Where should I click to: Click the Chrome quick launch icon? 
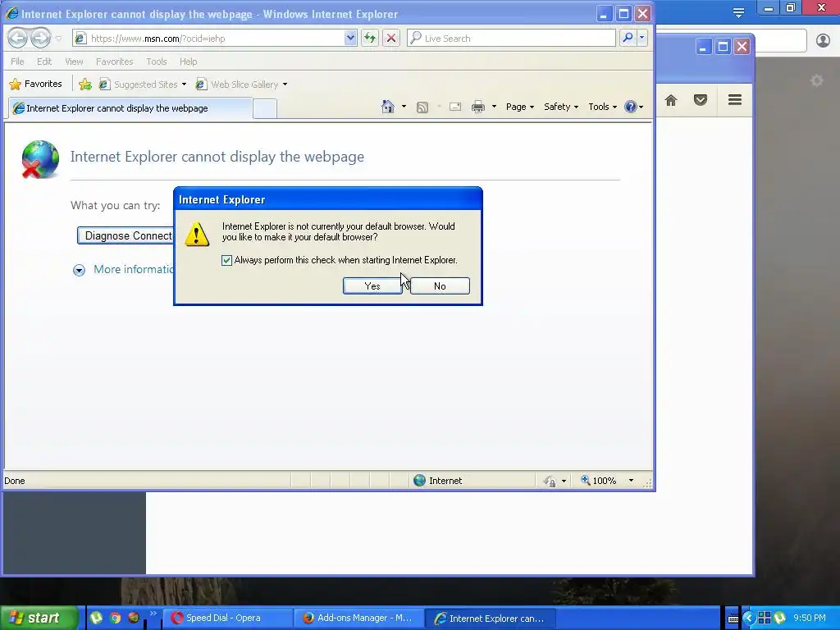pyautogui.click(x=115, y=618)
